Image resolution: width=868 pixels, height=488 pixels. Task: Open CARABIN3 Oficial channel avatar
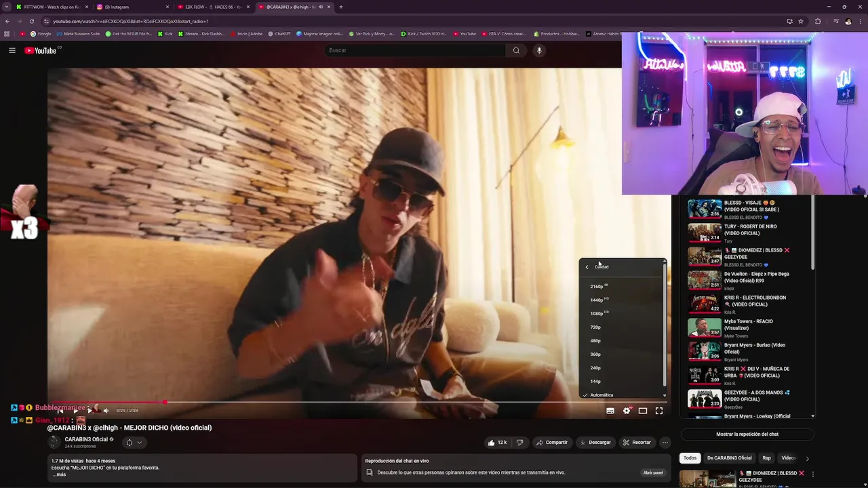click(x=54, y=443)
